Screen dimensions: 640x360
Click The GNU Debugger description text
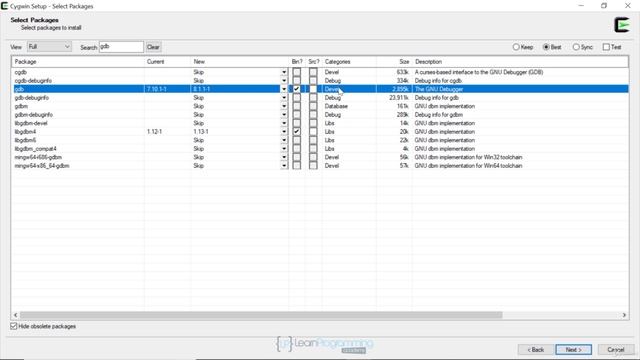click(x=439, y=89)
